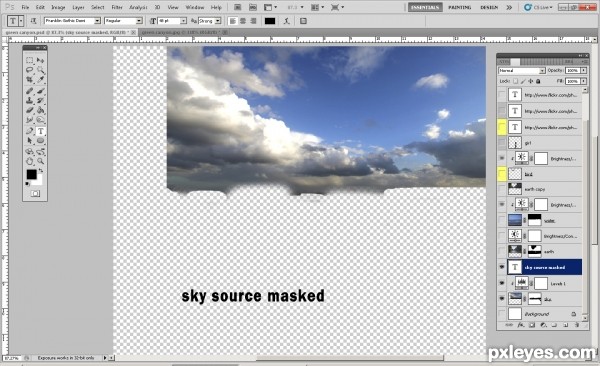
Task: Open the Type tool preset picker arrow
Action: click(21, 21)
